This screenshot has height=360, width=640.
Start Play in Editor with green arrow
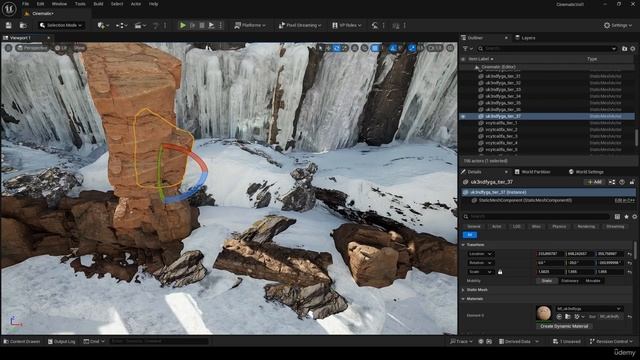coord(183,25)
